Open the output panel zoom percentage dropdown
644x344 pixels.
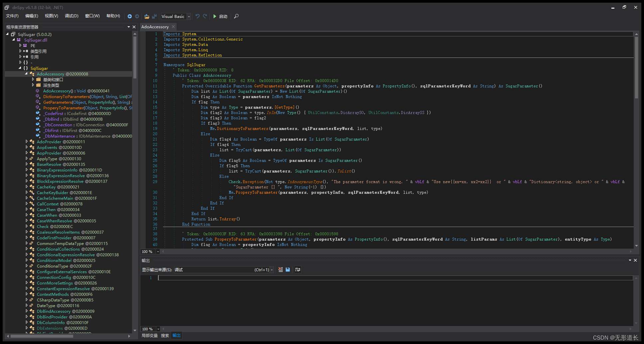(x=158, y=329)
